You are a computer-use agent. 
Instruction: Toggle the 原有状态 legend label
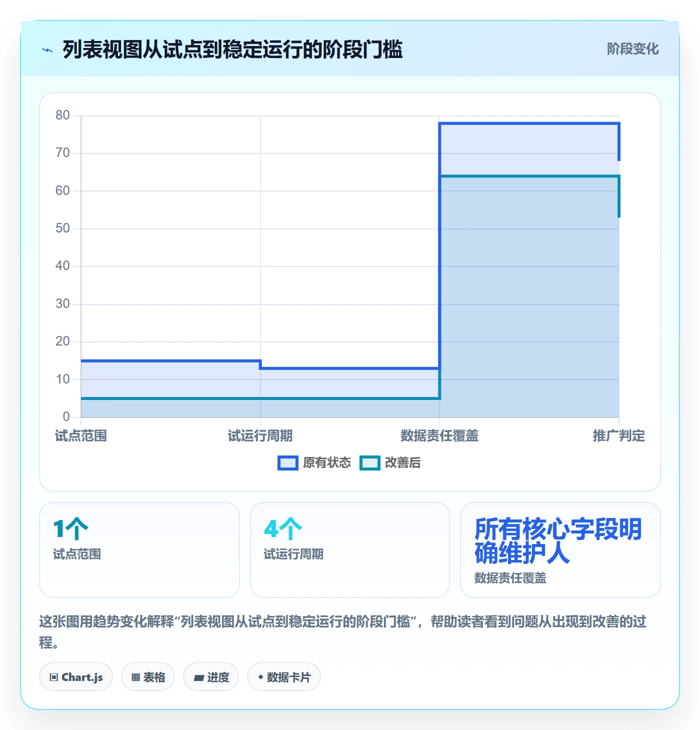pos(327,463)
